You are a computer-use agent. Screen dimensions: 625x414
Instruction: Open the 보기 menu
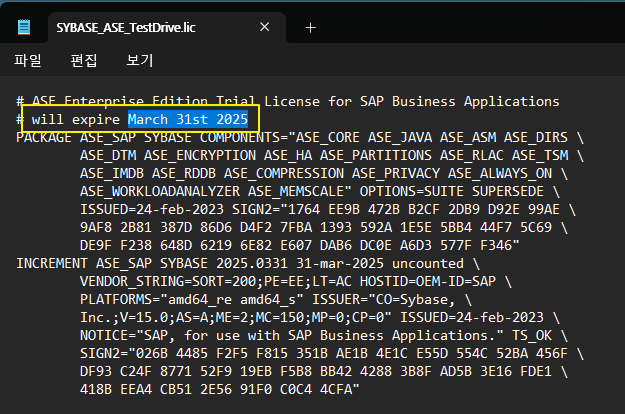(x=139, y=60)
